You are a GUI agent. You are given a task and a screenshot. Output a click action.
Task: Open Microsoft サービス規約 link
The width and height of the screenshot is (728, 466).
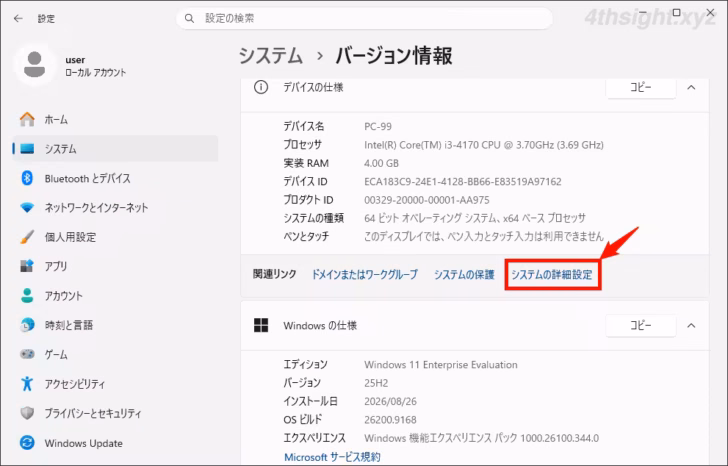[332, 457]
